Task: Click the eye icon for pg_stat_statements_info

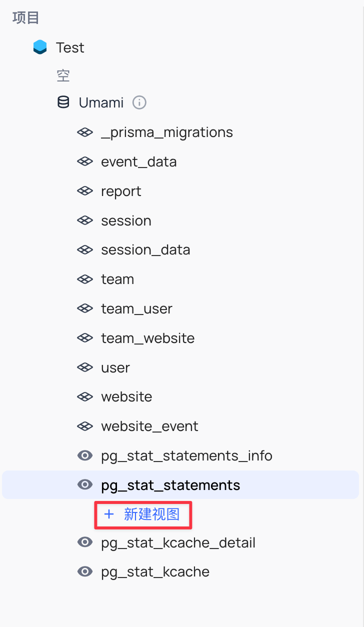Action: tap(85, 455)
